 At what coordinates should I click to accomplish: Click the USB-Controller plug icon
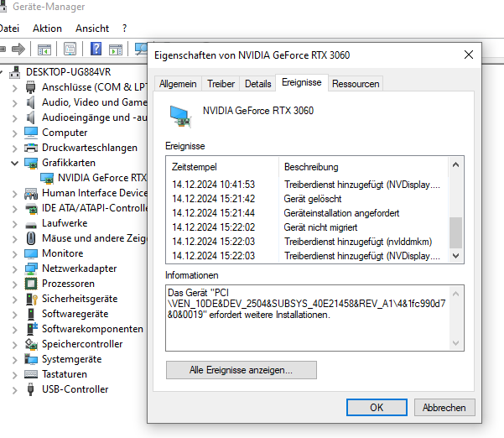pyautogui.click(x=30, y=389)
